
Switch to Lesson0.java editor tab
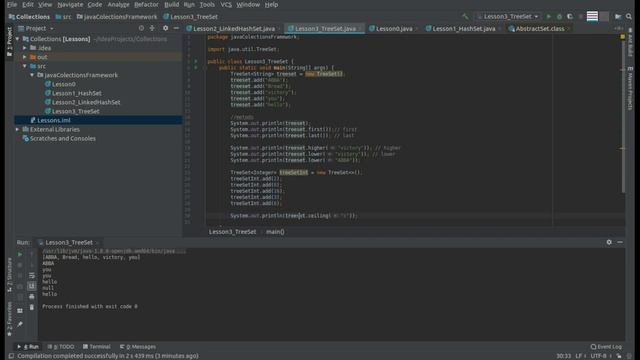[394, 29]
